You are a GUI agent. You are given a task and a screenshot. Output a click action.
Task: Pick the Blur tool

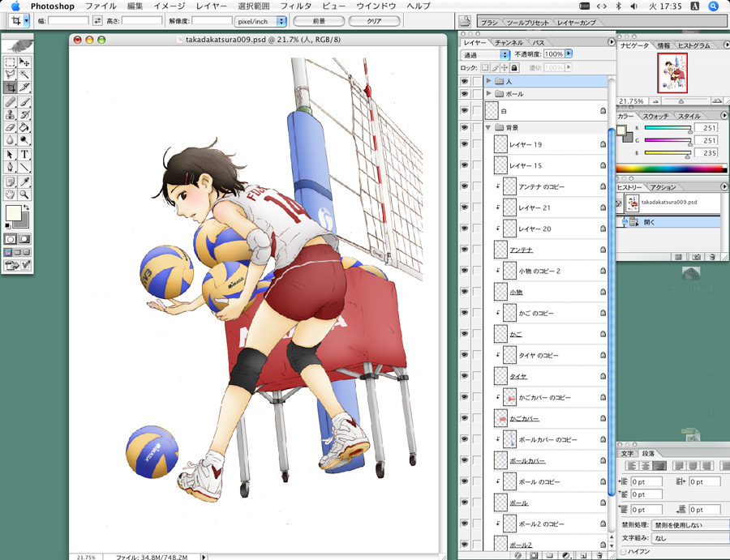(11, 139)
